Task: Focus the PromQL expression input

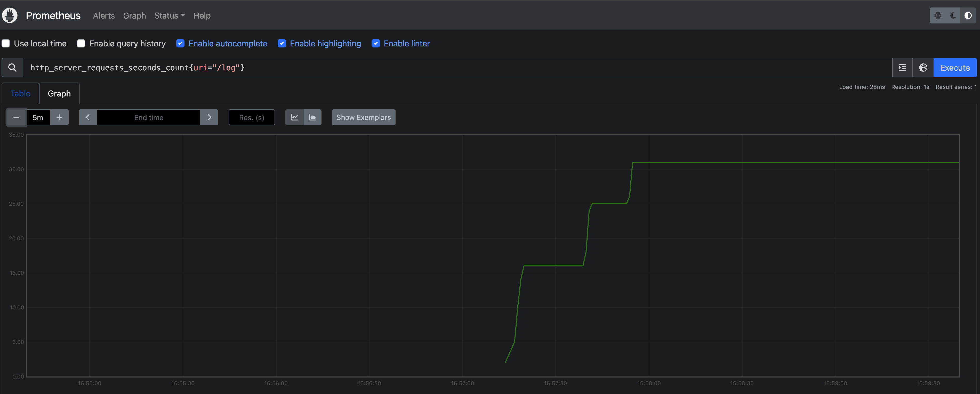Action: click(457, 68)
